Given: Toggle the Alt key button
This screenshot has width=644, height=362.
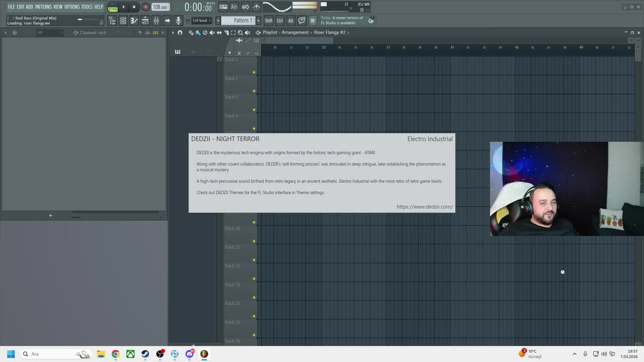Looking at the screenshot, I should click(x=291, y=21).
